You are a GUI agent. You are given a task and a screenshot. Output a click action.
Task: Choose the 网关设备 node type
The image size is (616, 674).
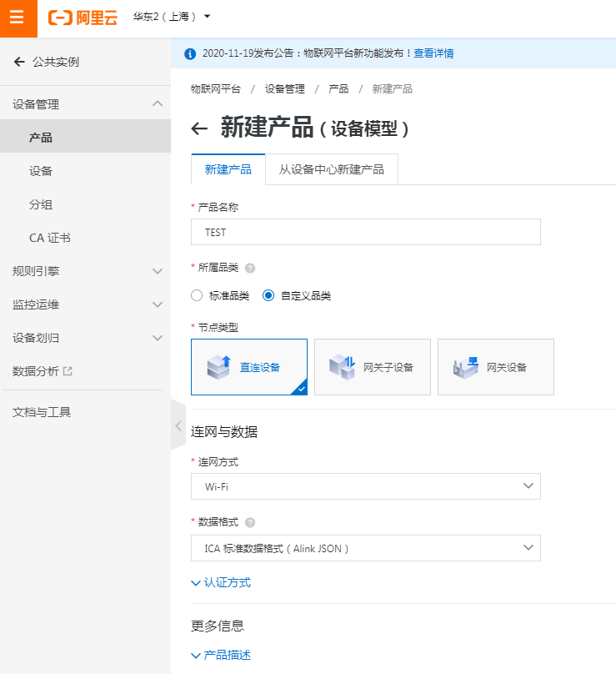click(x=496, y=367)
